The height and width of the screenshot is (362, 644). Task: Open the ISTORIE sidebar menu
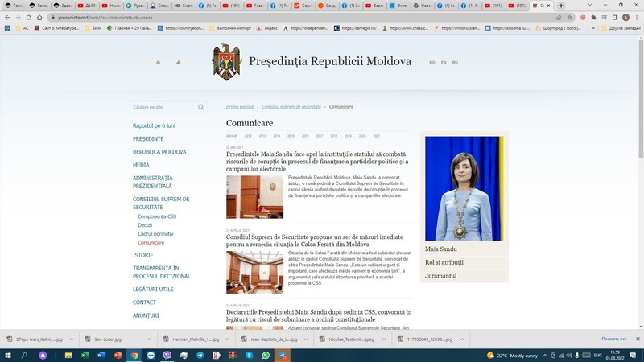(143, 255)
